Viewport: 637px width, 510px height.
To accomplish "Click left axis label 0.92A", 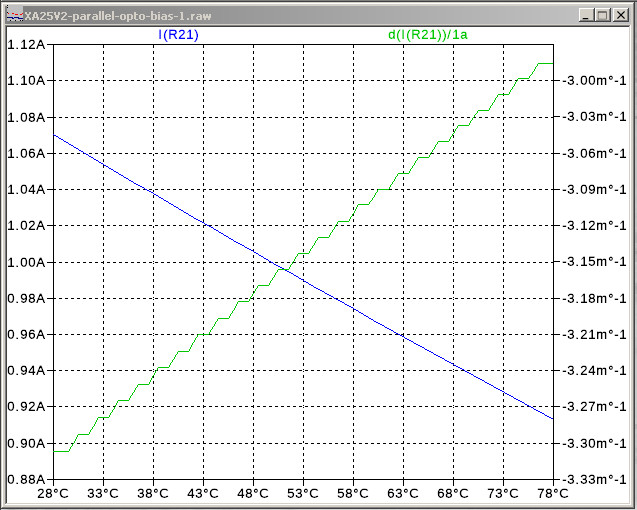I will coord(26,406).
